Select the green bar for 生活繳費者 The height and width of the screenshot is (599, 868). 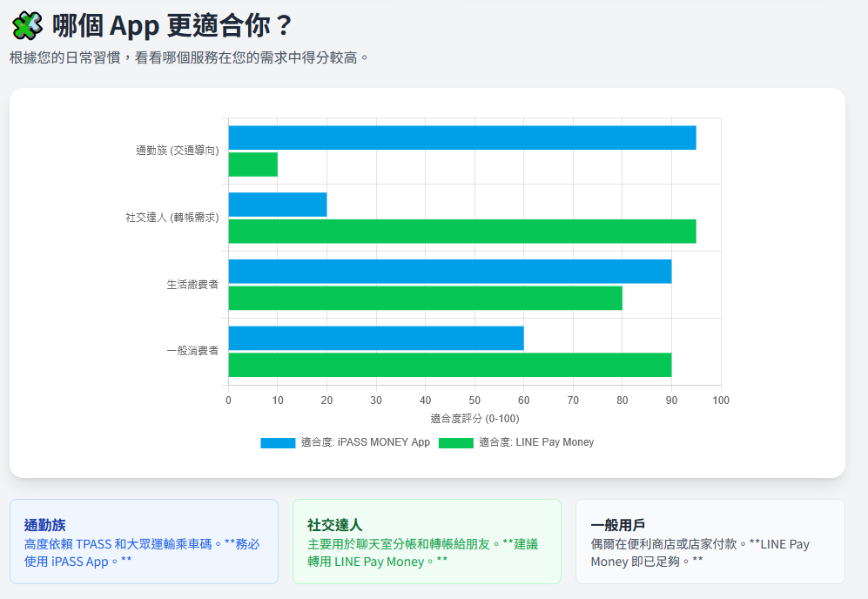pos(427,299)
